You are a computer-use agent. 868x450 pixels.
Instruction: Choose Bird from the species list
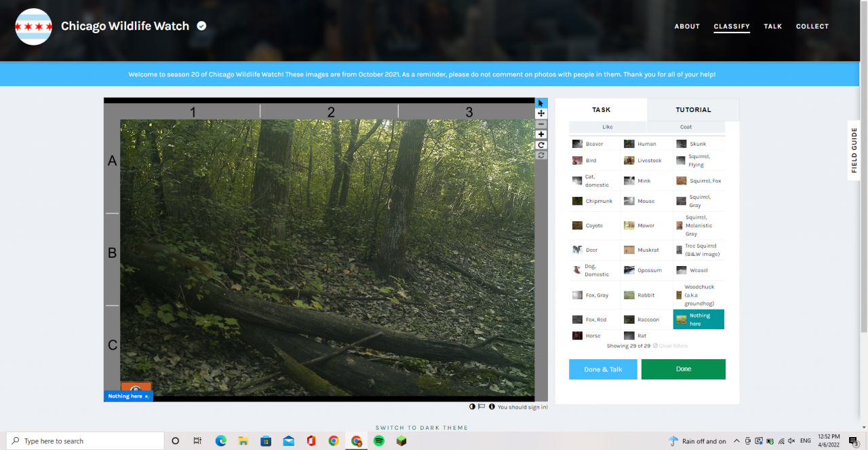595,161
